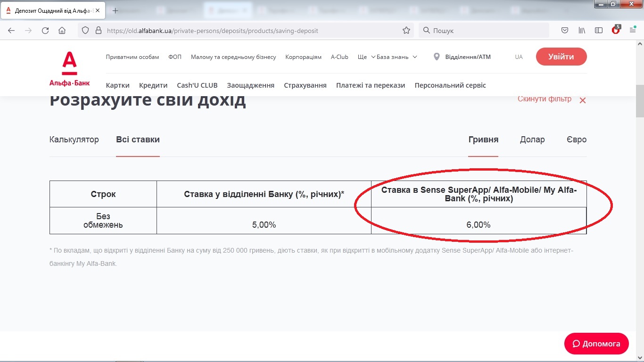The height and width of the screenshot is (362, 644).
Task: Select the Євро currency tab
Action: [x=577, y=140]
